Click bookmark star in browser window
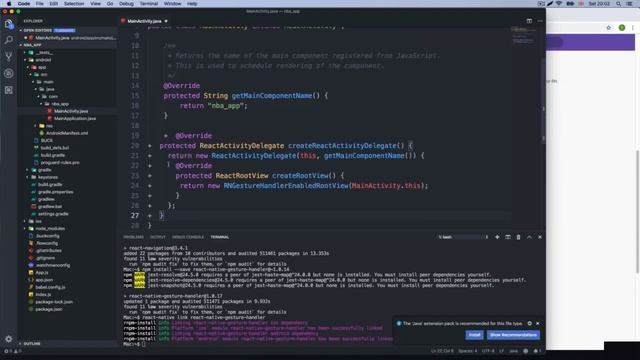The width and height of the screenshot is (640, 360). click(609, 28)
